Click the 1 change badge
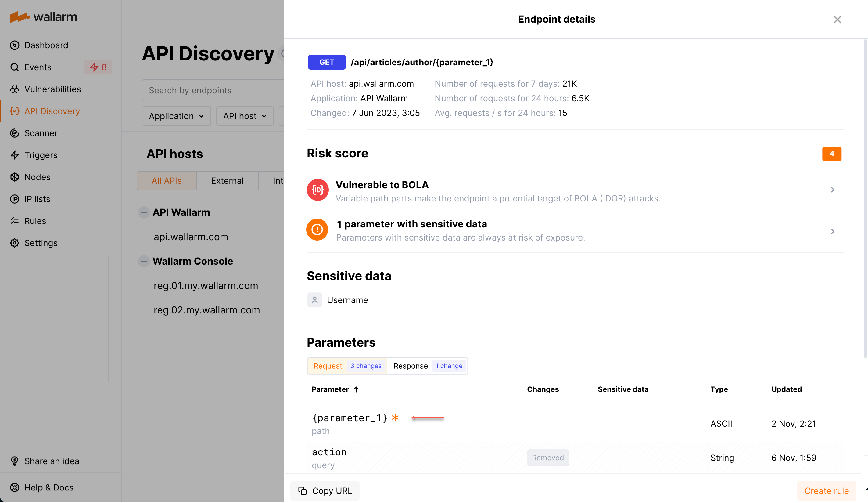Viewport: 868px width, 503px height. pyautogui.click(x=449, y=366)
